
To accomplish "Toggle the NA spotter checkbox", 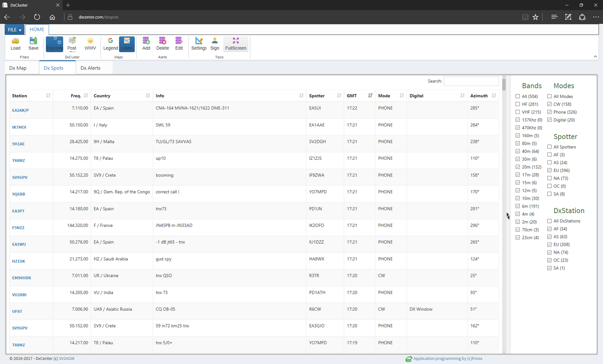I will (549, 178).
